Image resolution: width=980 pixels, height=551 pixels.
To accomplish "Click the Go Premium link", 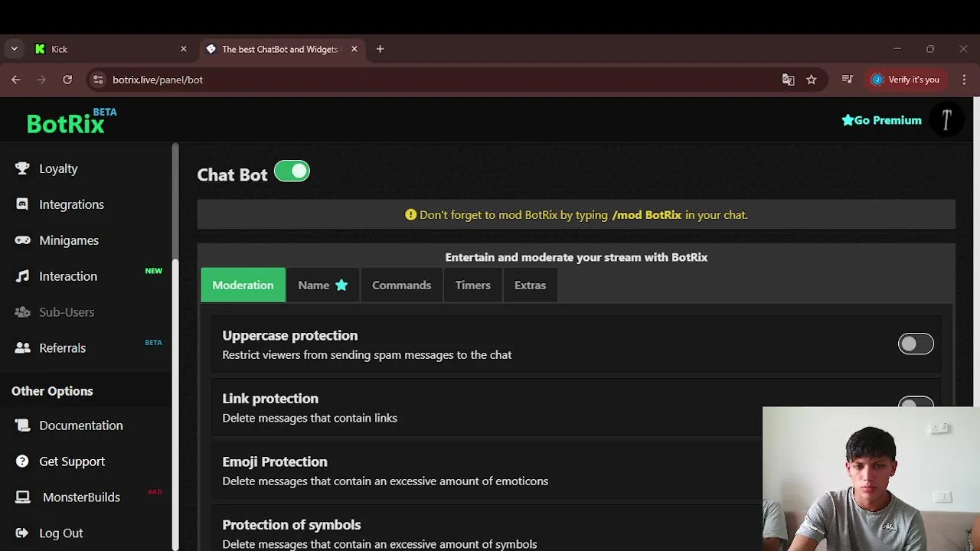I will 881,120.
